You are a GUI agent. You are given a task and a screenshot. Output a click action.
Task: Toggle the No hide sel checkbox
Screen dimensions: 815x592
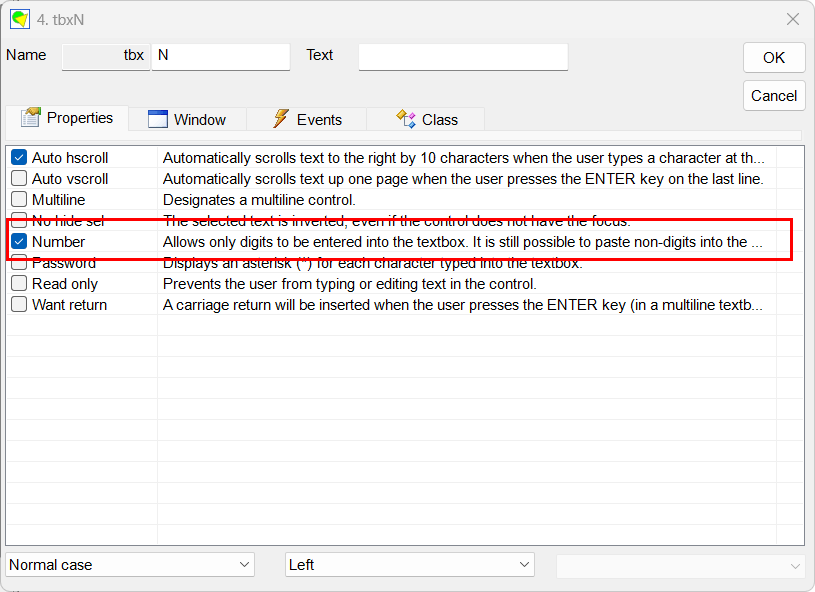pos(19,220)
